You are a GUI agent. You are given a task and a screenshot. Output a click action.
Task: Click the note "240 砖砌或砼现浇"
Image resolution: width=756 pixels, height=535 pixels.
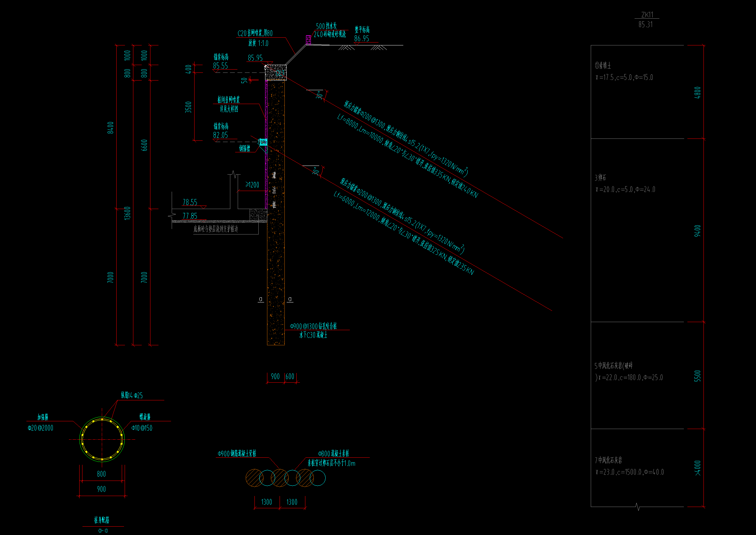pos(330,34)
